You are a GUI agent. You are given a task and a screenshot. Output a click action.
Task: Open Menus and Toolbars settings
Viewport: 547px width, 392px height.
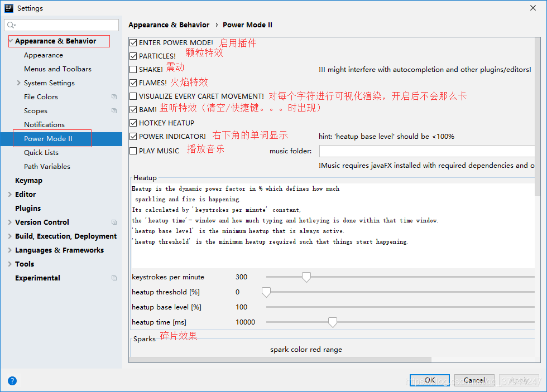coord(58,69)
